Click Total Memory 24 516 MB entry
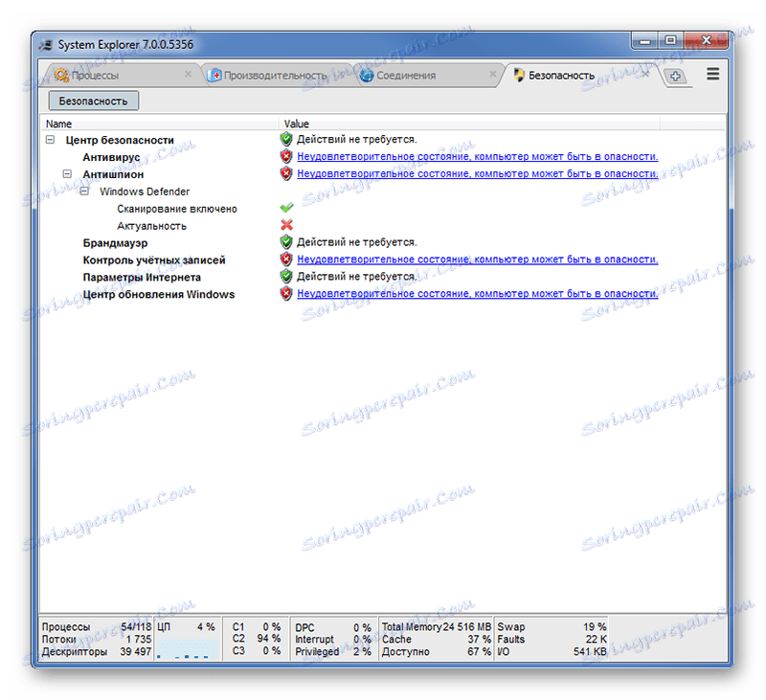 click(x=437, y=626)
